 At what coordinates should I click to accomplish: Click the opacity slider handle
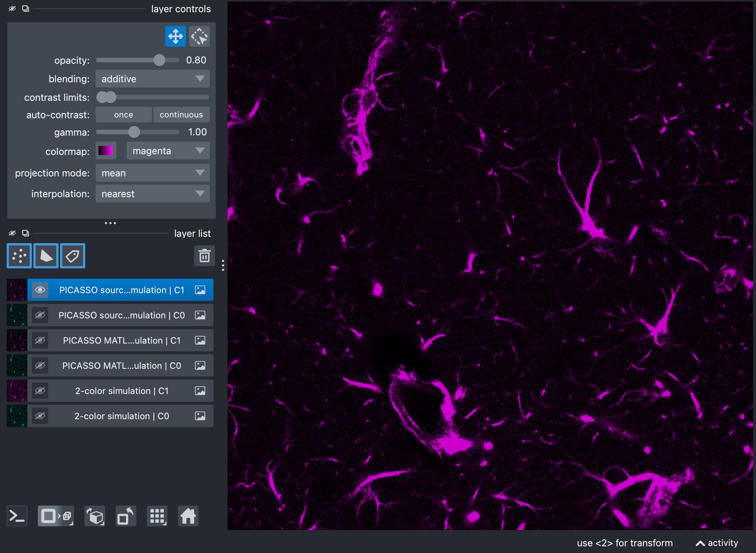[x=159, y=60]
